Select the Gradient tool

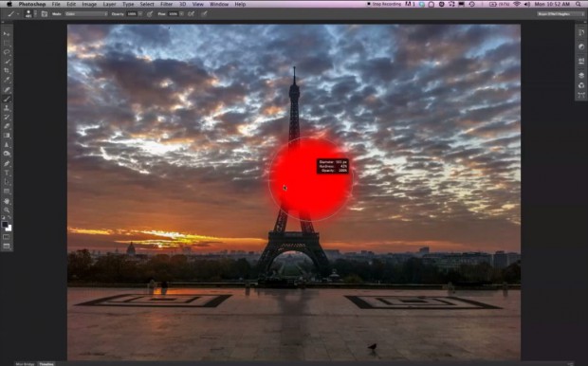(7, 136)
